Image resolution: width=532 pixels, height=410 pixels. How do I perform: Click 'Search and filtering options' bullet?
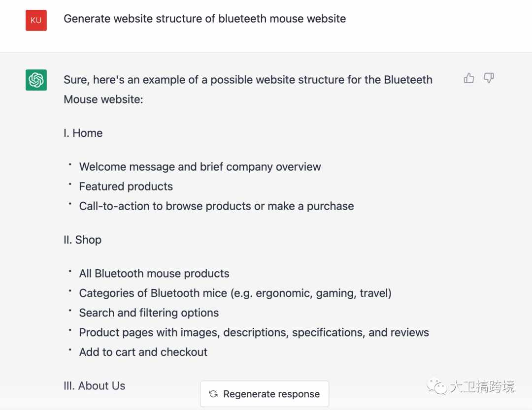tap(149, 313)
